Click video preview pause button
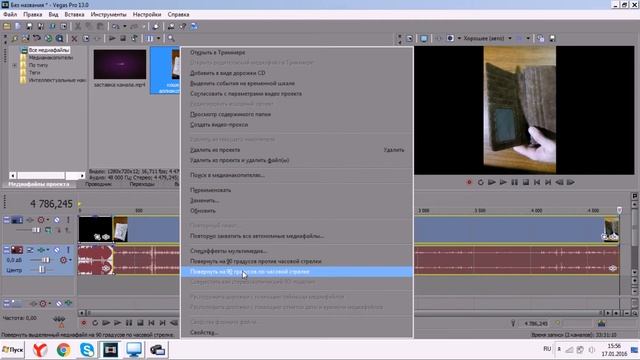This screenshot has width=640, height=360. pos(514,182)
